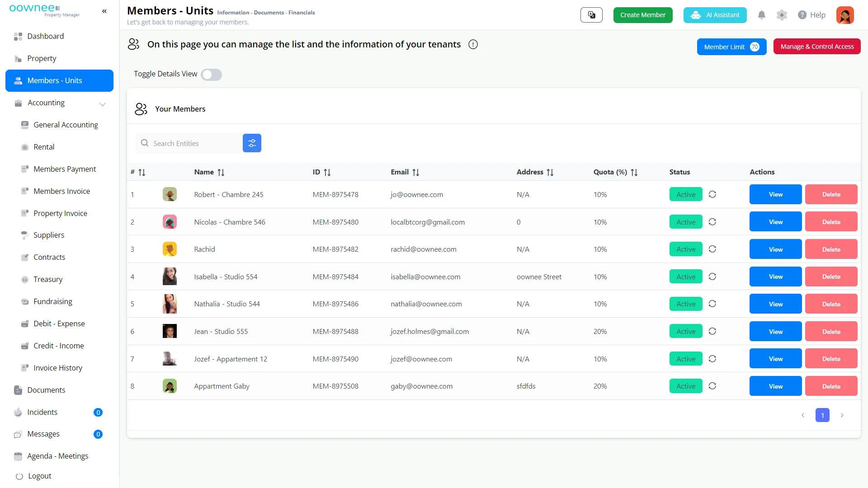Open notifications bell icon
Image resolution: width=868 pixels, height=488 pixels.
(x=762, y=15)
